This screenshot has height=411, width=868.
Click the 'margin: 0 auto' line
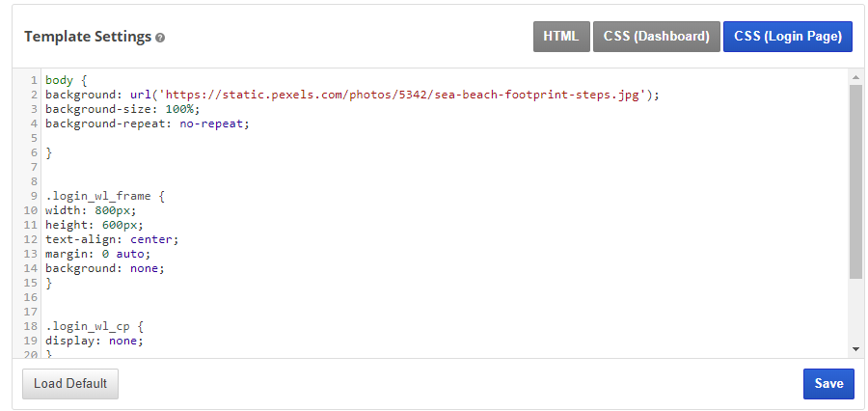click(x=97, y=254)
